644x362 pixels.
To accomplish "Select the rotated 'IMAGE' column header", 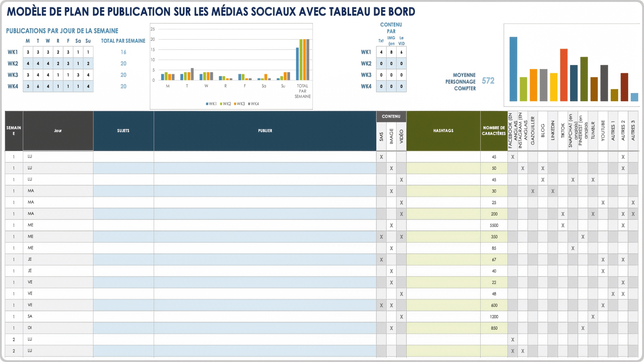I will 391,136.
